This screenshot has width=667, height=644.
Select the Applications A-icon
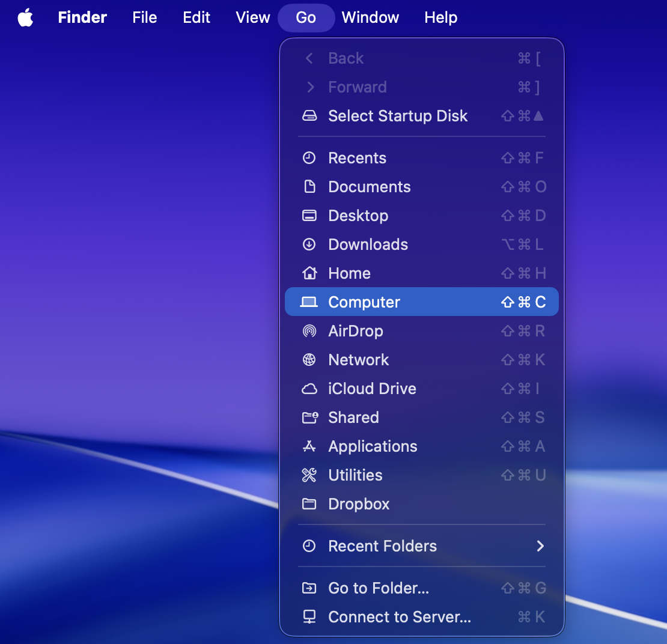point(309,446)
